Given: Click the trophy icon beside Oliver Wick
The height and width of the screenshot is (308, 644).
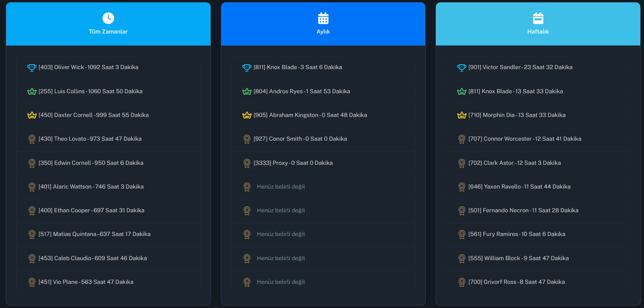Looking at the screenshot, I should click(x=32, y=67).
